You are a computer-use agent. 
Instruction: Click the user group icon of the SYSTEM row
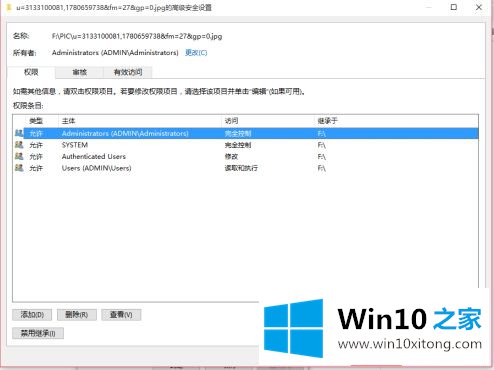19,145
